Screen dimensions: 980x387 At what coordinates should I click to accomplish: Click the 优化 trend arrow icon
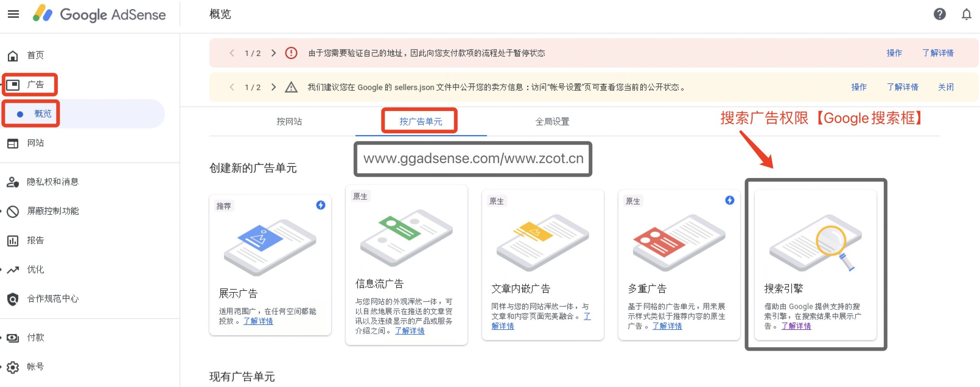coord(13,270)
